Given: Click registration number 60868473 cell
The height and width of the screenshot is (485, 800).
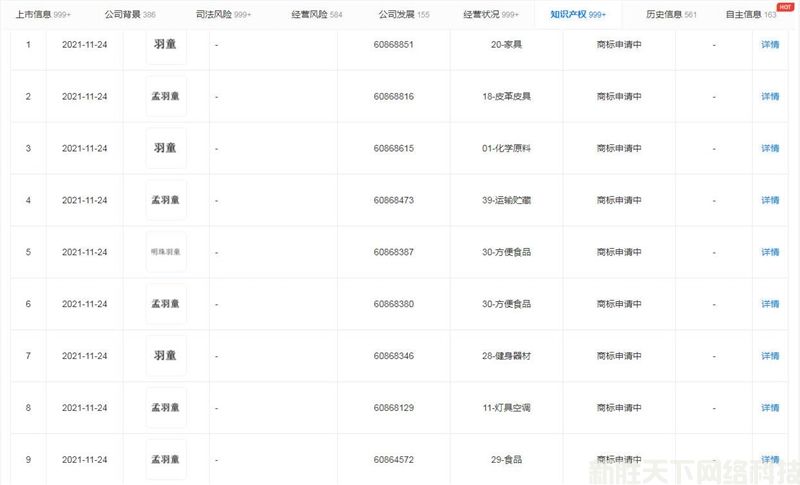Looking at the screenshot, I should (394, 200).
